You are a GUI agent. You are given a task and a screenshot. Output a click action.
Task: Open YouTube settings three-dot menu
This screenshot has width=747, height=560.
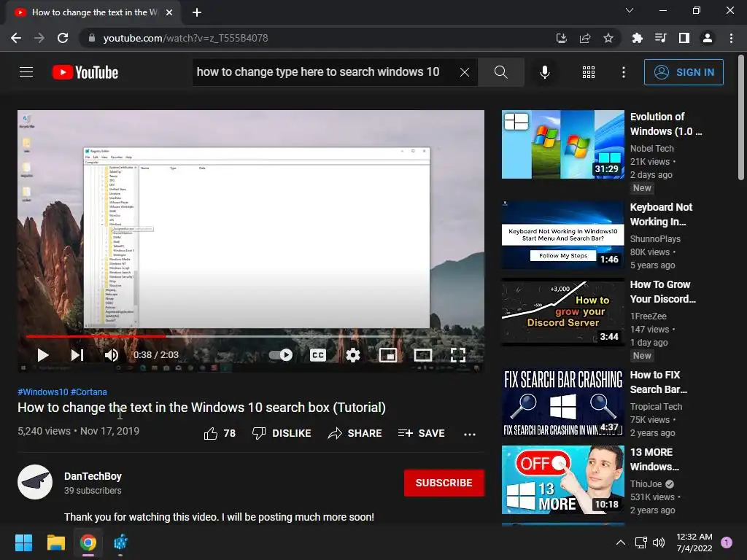(x=623, y=72)
